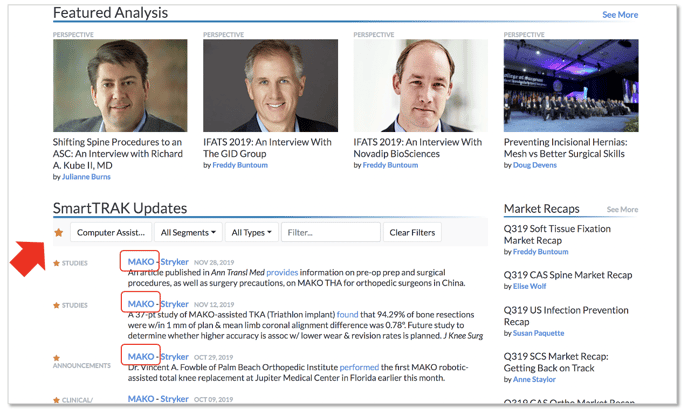Image resolution: width=688 pixels, height=416 pixels.
Task: Open Stryker link in Oct 29, 2019 update
Action: pyautogui.click(x=174, y=356)
